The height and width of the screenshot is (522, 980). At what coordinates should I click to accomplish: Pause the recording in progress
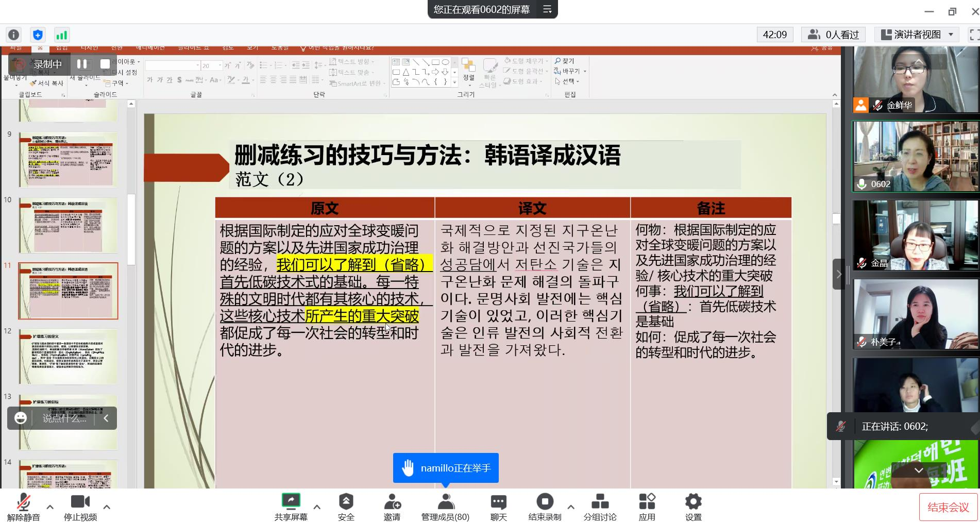[x=82, y=64]
